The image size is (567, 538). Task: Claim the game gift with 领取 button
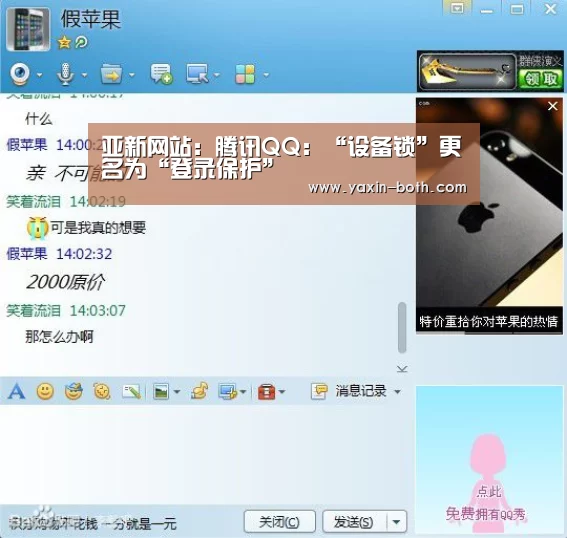point(541,78)
